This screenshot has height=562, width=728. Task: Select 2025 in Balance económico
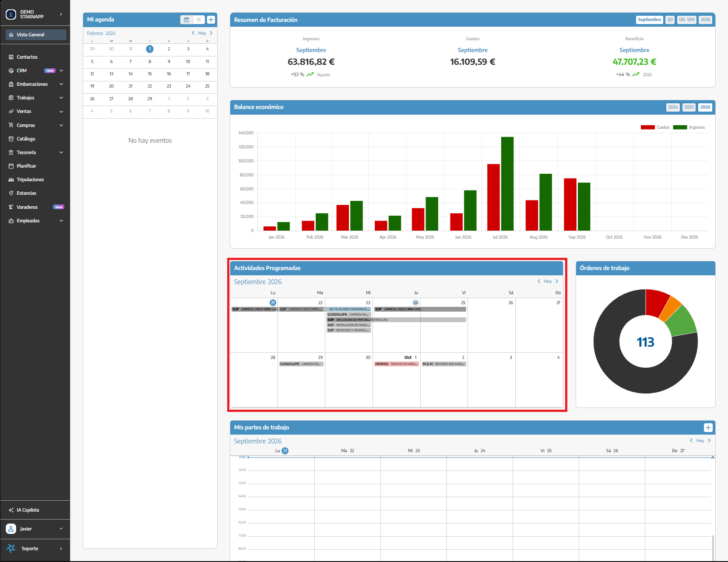689,107
